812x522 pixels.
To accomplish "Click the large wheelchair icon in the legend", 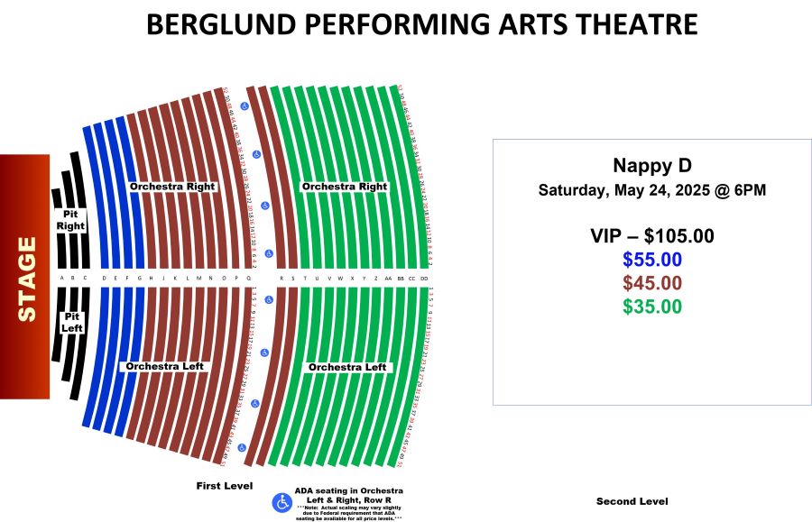I will [282, 502].
